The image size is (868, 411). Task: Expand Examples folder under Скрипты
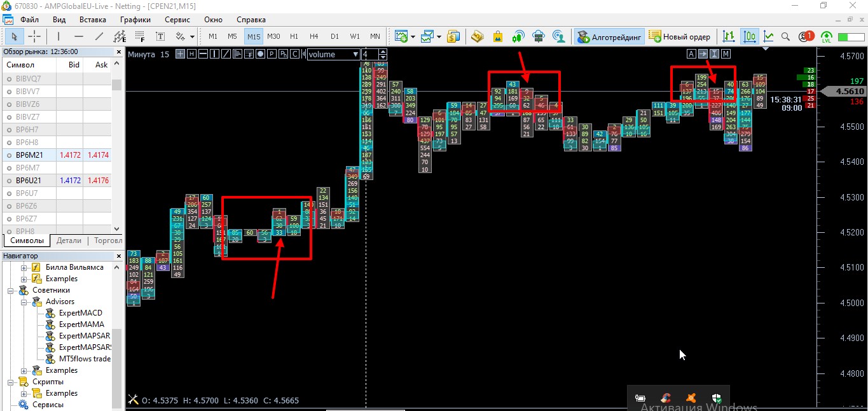click(x=24, y=393)
